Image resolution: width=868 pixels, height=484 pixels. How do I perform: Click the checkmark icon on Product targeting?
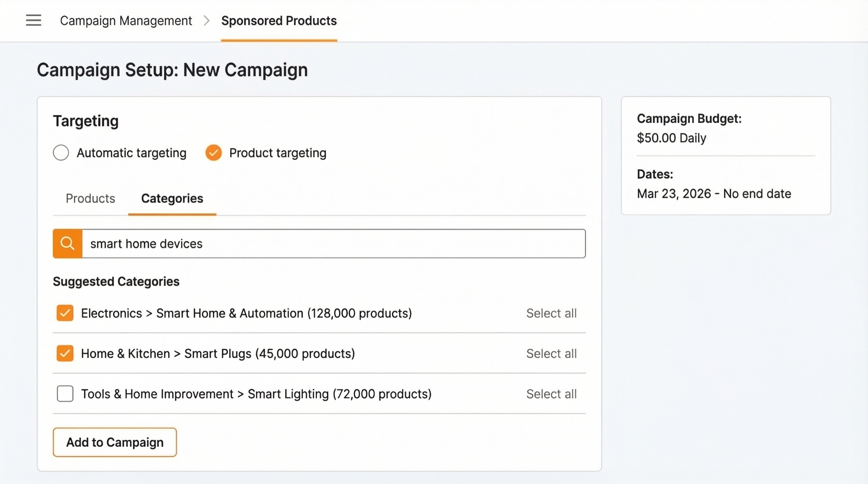tap(213, 153)
